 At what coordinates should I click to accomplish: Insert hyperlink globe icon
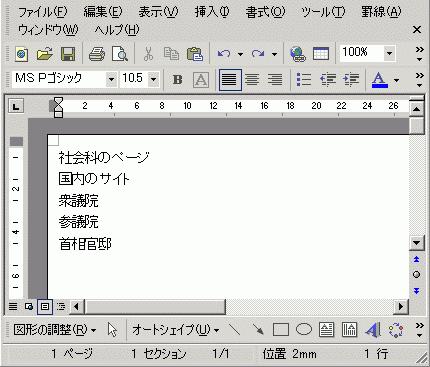point(298,54)
